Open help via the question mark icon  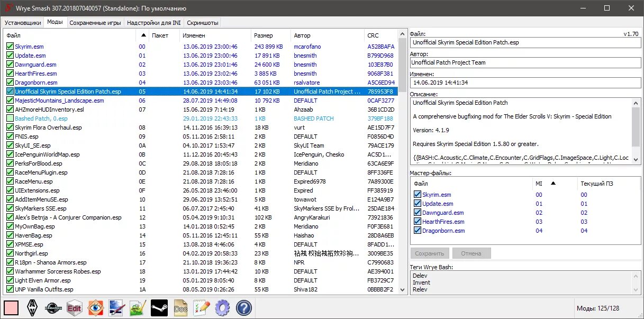pyautogui.click(x=244, y=307)
